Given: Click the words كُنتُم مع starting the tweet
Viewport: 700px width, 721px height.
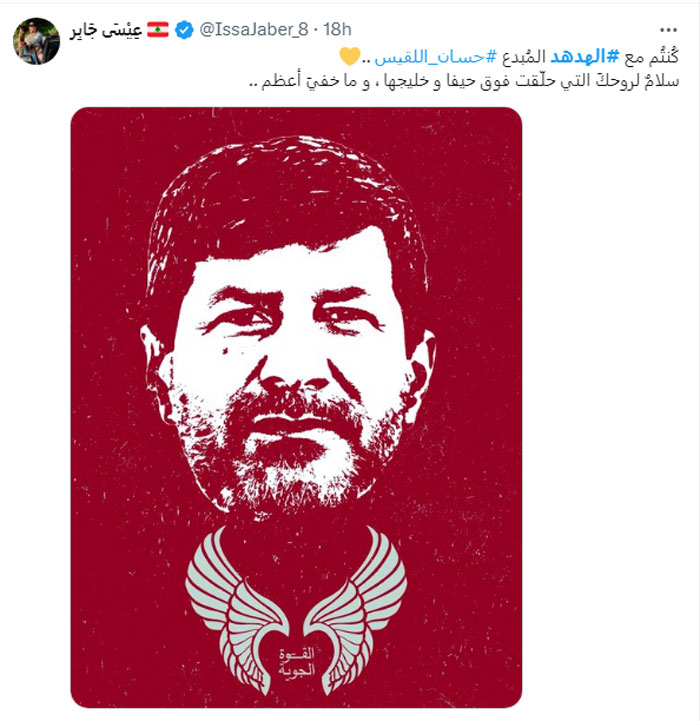Looking at the screenshot, I should tap(651, 57).
